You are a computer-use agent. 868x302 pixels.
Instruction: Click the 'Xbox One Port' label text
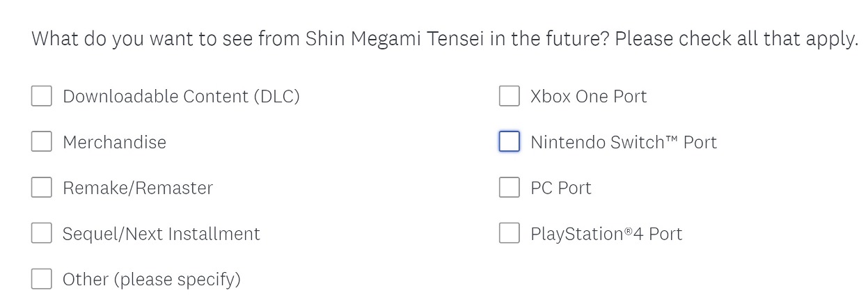point(588,96)
